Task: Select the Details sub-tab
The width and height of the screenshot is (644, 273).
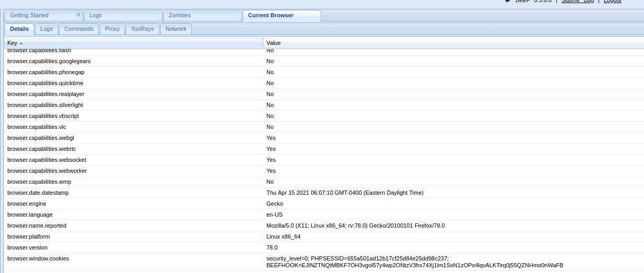Action: tap(19, 29)
